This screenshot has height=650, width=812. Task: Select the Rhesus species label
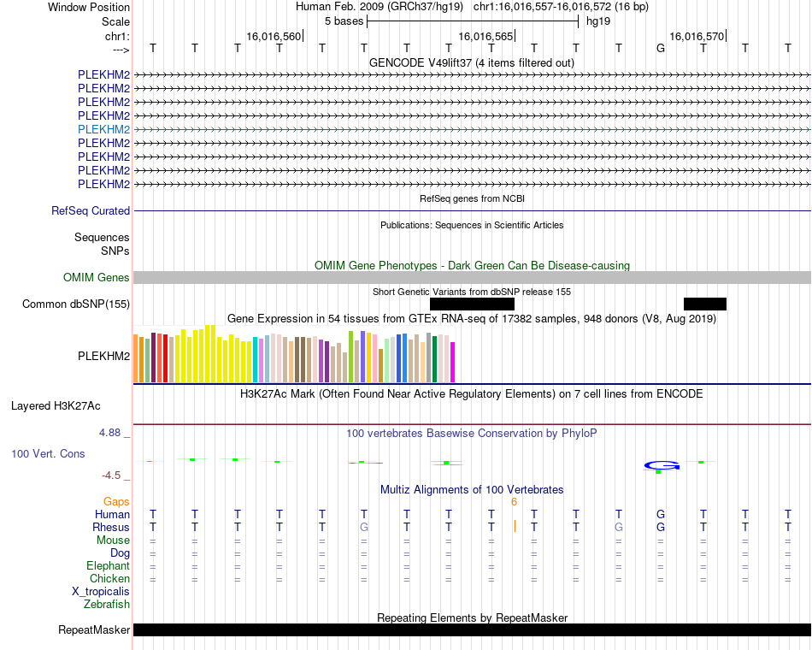[x=111, y=528]
